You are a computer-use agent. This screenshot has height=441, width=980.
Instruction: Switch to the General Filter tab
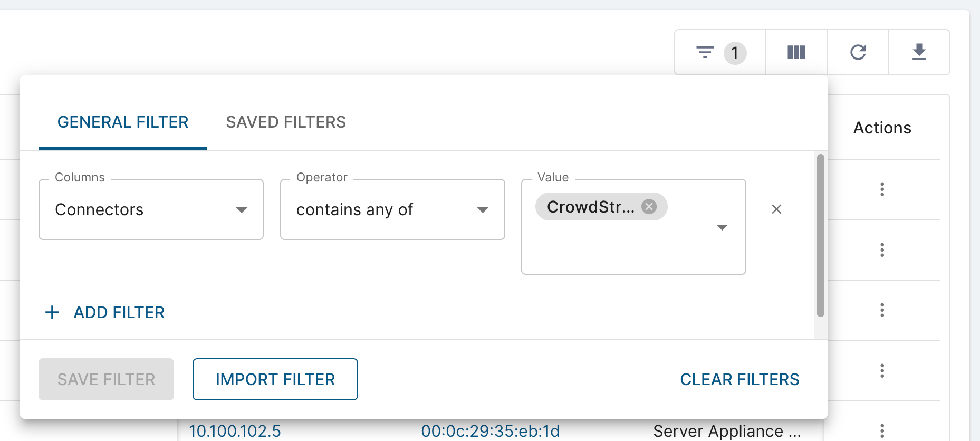point(123,122)
